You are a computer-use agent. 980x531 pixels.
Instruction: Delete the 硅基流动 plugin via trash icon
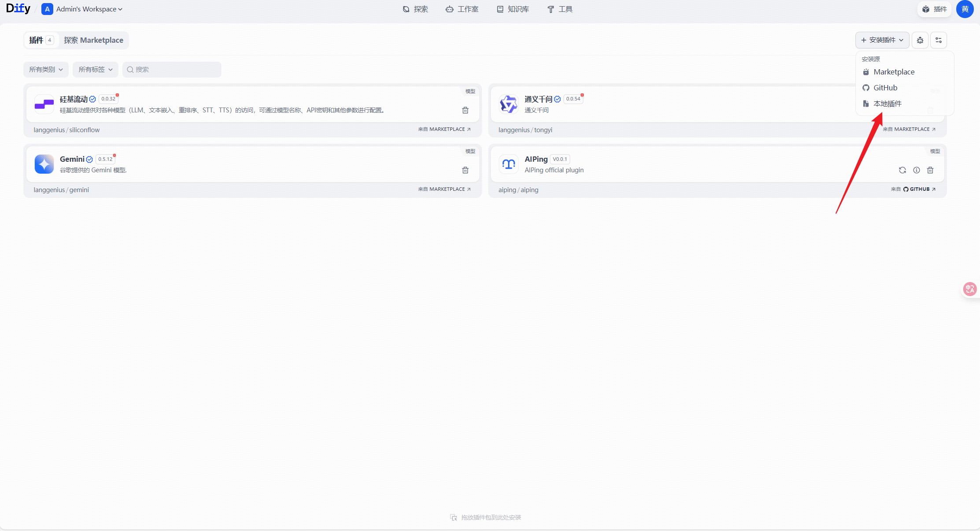tap(465, 110)
